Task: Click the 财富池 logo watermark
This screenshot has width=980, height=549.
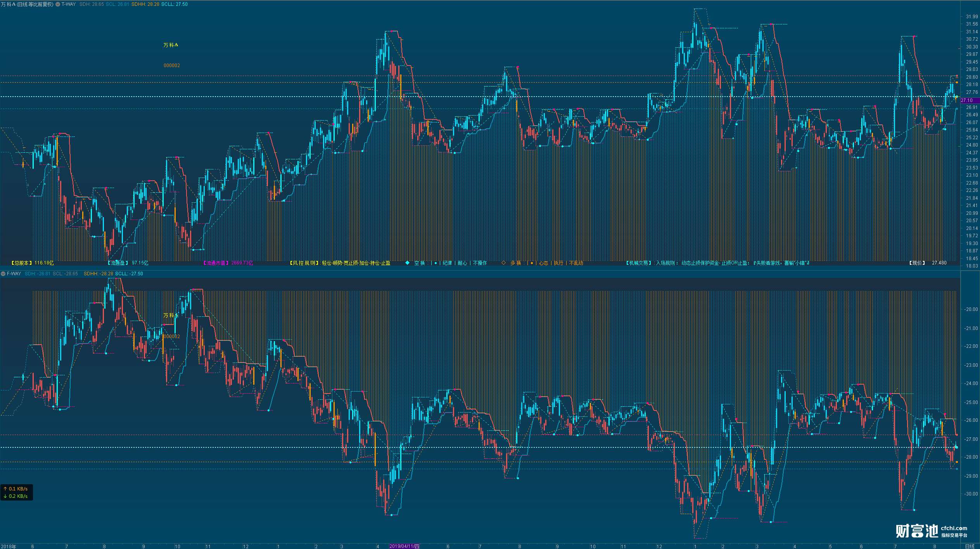Action: pos(916,531)
